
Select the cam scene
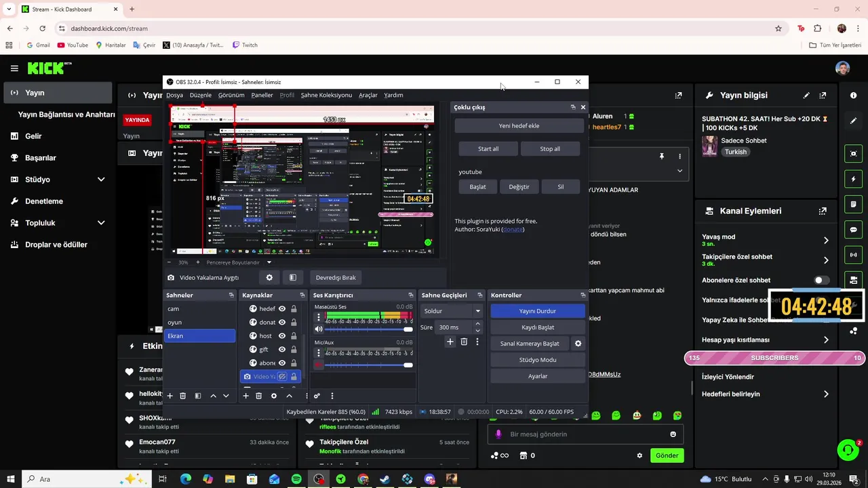[x=200, y=309]
